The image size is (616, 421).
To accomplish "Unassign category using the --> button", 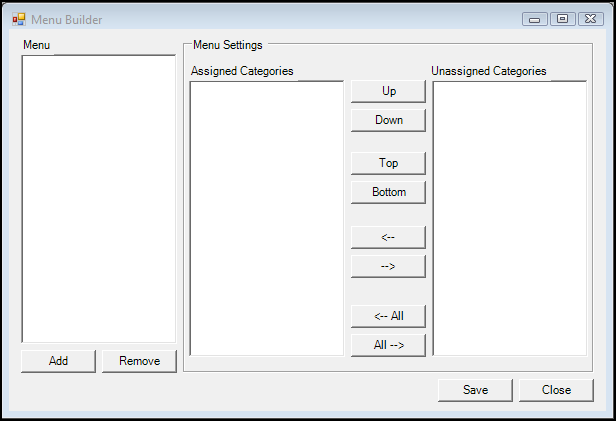I will point(388,267).
